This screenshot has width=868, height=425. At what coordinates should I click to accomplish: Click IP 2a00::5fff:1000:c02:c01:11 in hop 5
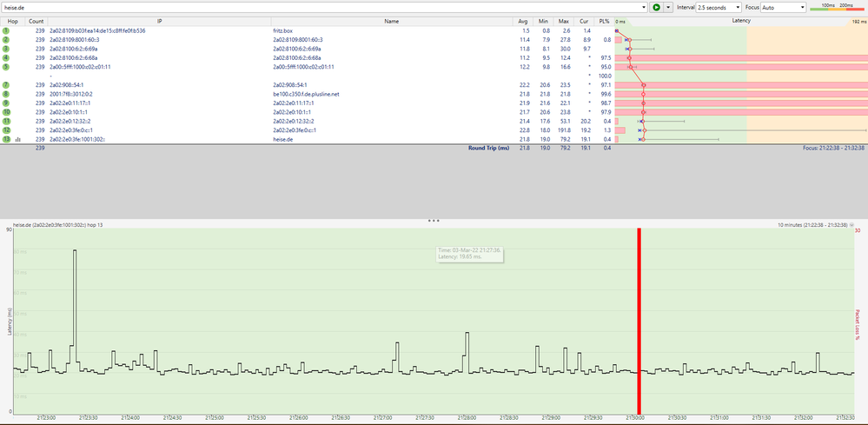click(x=80, y=67)
